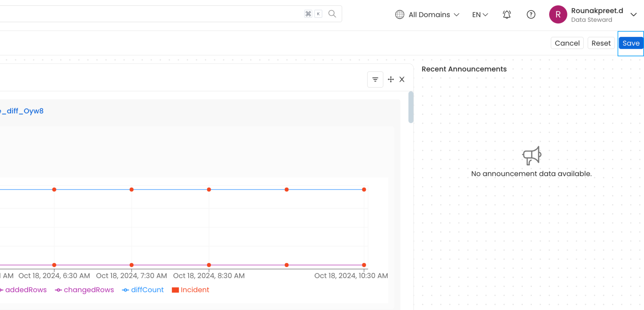644x310 pixels.
Task: Click the 'Oct 18, 2024, 8:30 AM' axis label
Action: click(209, 276)
